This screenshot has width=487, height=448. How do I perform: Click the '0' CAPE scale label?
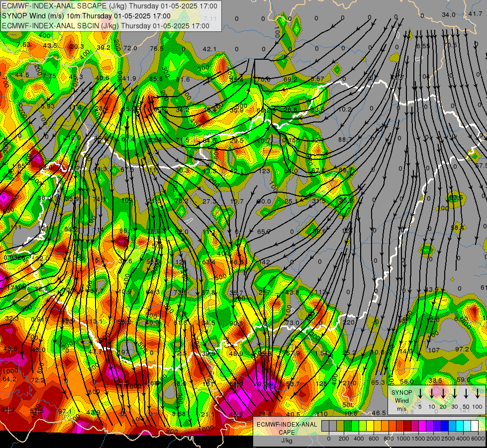[x=329, y=439]
